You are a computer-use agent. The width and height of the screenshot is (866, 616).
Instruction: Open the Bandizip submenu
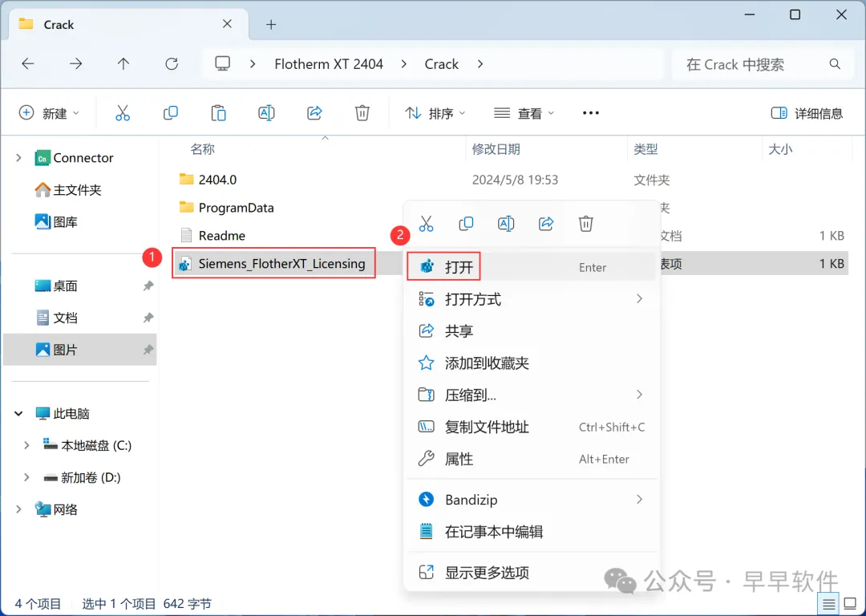531,500
